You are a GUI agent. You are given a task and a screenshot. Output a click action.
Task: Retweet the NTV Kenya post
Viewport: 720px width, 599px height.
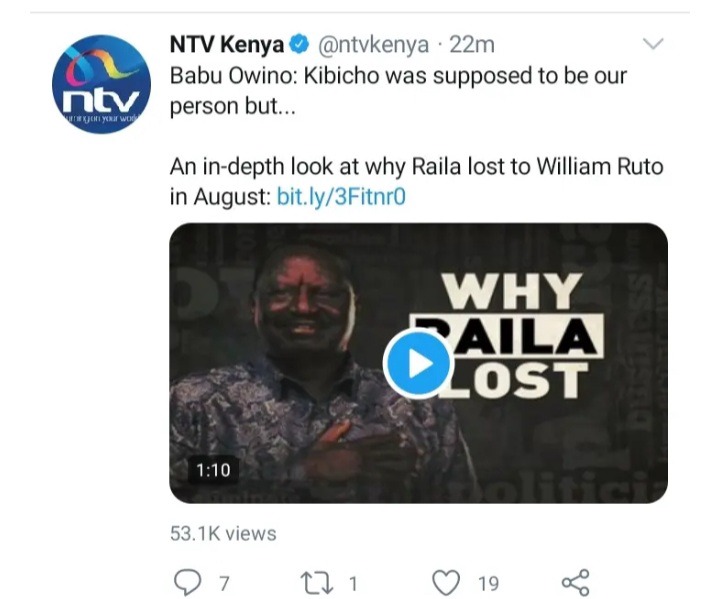(316, 583)
